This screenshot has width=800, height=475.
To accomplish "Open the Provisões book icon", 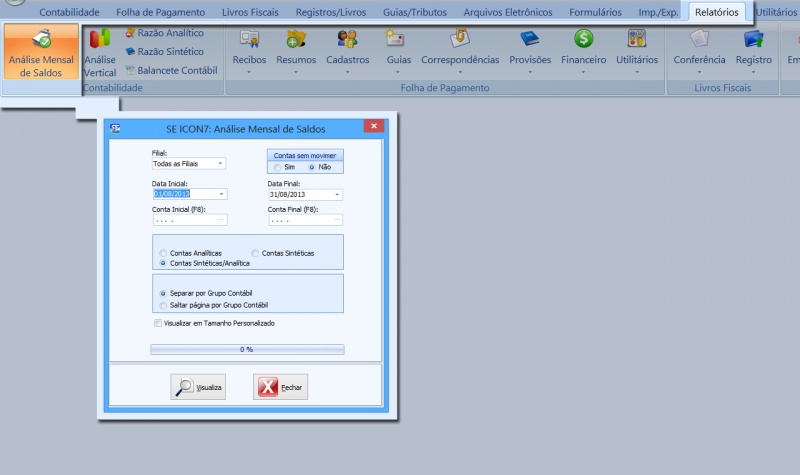I will pos(530,40).
